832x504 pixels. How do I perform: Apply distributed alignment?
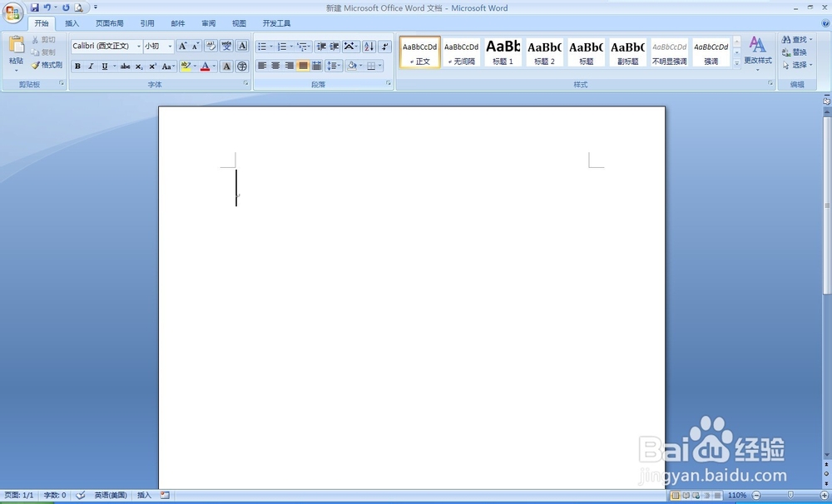click(x=317, y=66)
